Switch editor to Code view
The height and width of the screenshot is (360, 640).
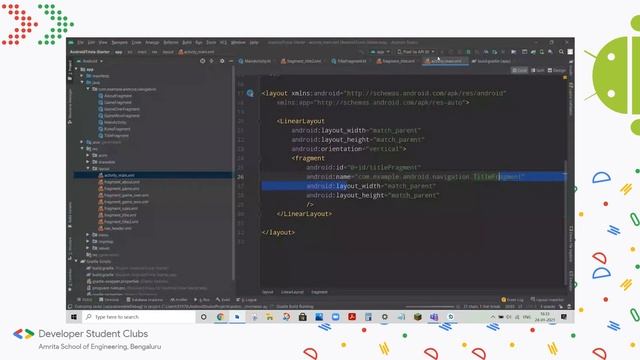pos(520,71)
